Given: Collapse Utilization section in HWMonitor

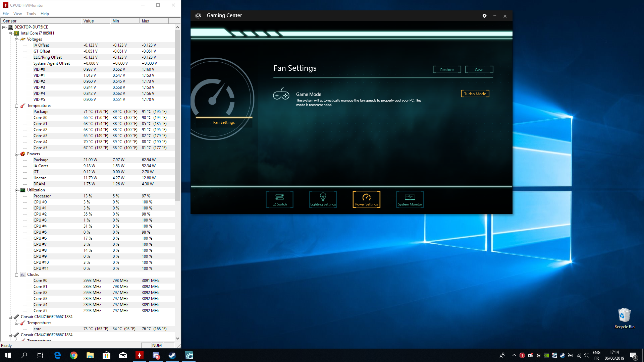Looking at the screenshot, I should point(16,190).
